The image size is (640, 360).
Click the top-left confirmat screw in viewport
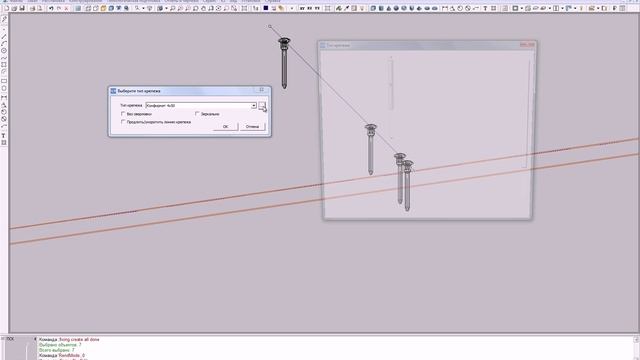point(284,62)
